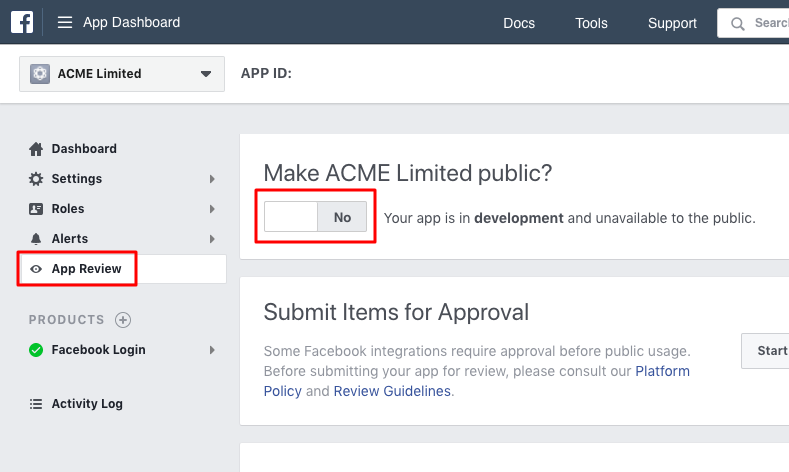Image resolution: width=789 pixels, height=472 pixels.
Task: Open the hamburger menu beside App Dashboard
Action: pyautogui.click(x=65, y=22)
